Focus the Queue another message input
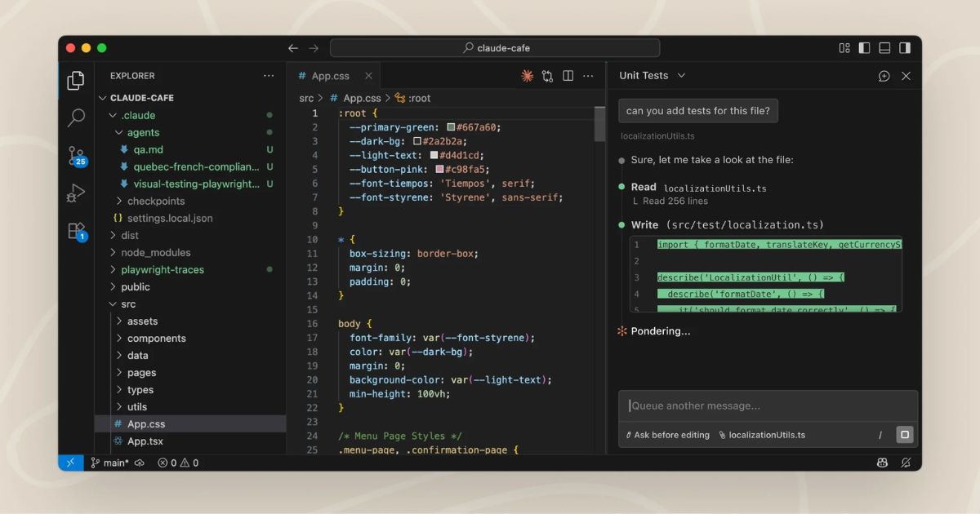The image size is (980, 514). pyautogui.click(x=768, y=405)
